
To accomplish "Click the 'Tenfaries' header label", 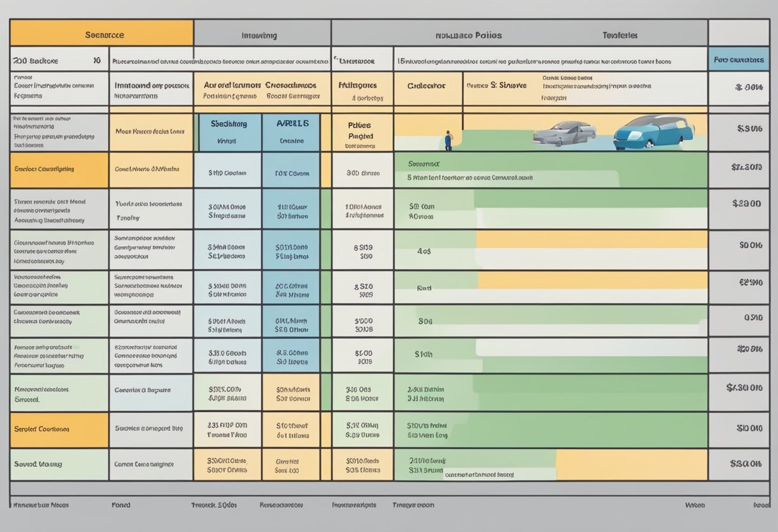I will (x=619, y=36).
